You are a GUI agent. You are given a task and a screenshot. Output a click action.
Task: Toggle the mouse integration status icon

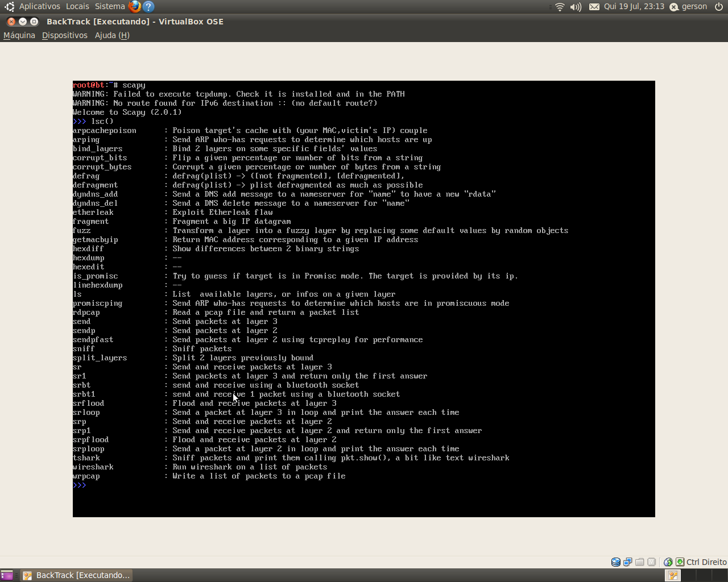tap(668, 562)
